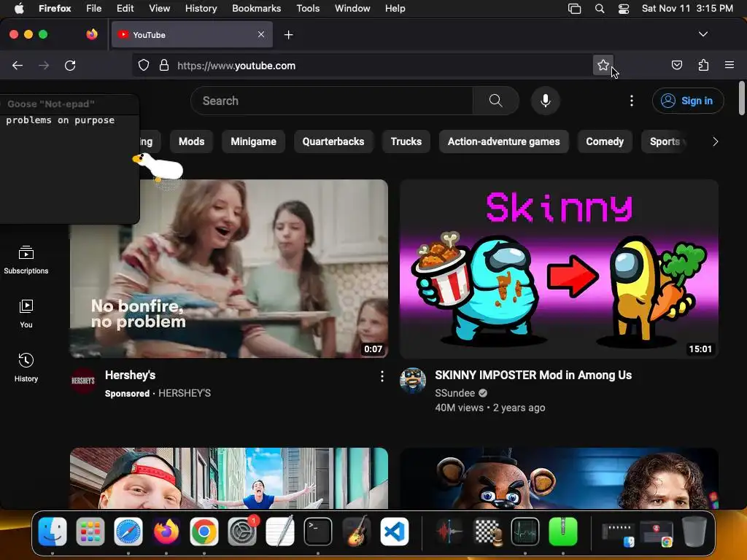Click the address bar URL
The width and height of the screenshot is (747, 560).
point(236,66)
